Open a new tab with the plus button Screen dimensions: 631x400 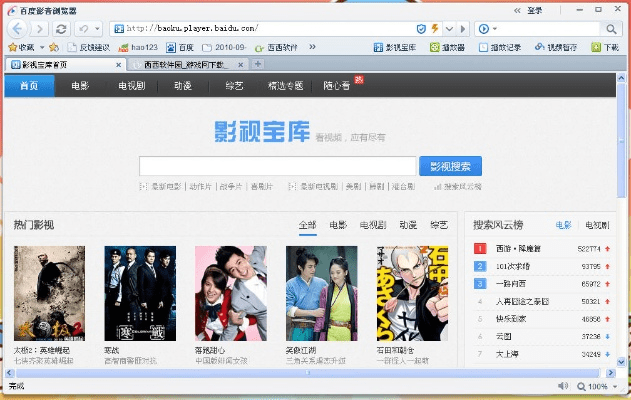[x=258, y=64]
